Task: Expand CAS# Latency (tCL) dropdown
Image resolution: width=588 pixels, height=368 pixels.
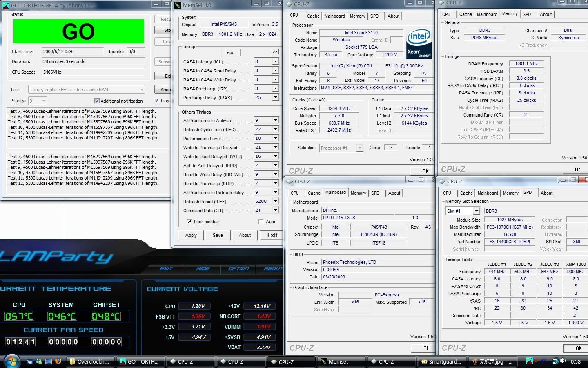Action: click(276, 61)
